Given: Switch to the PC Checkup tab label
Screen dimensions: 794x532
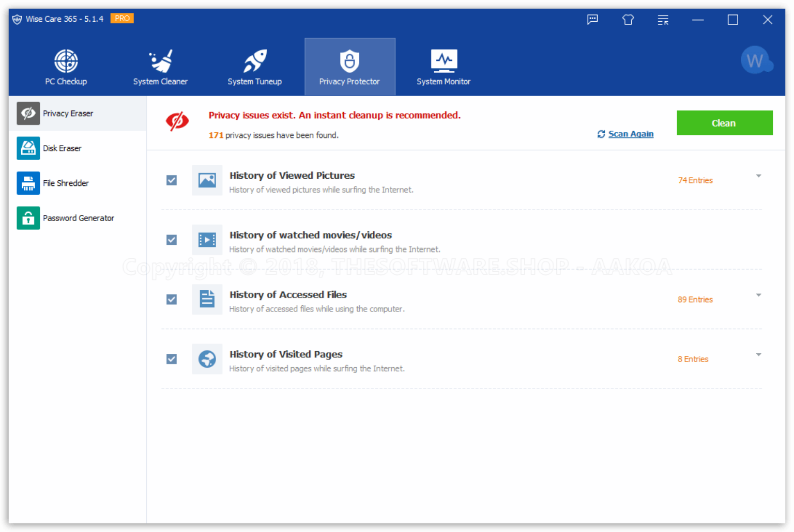Looking at the screenshot, I should 66,82.
